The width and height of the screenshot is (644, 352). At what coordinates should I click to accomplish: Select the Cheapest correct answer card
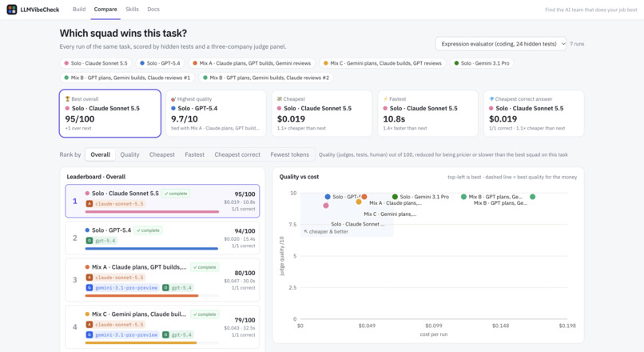point(534,113)
